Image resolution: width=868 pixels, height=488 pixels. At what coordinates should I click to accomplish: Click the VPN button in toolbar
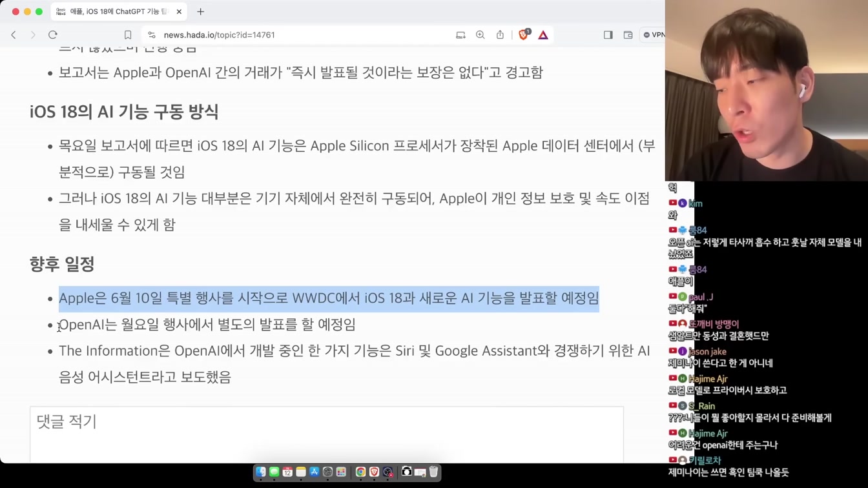[x=653, y=35]
